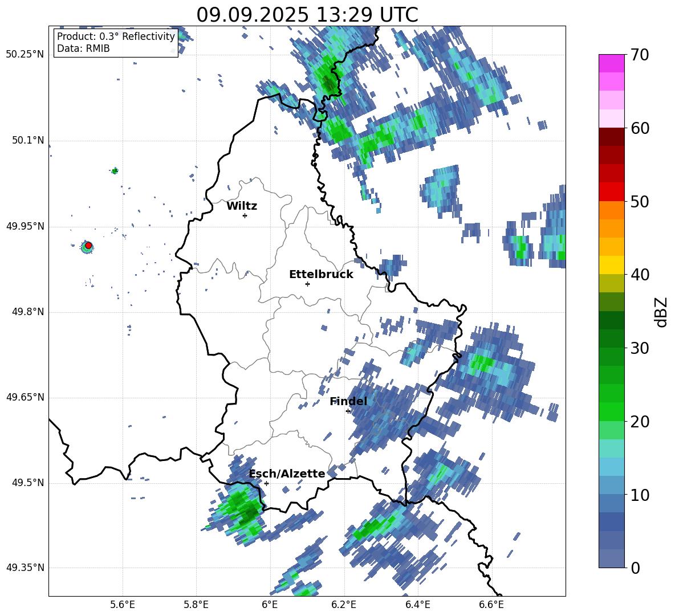This screenshot has width=675, height=616.
Task: Pick the magenta top colorbar swatch
Action: 612,63
